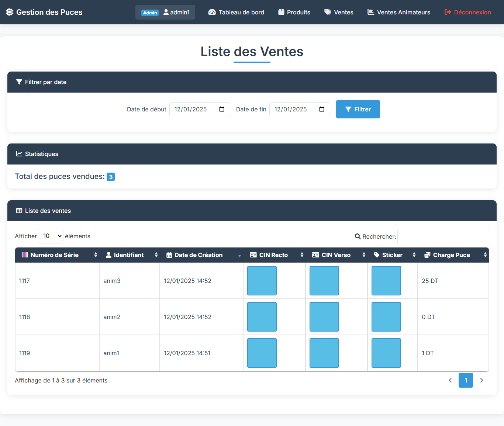Click previous page chevron in pagination
Screen dimensions: 504x426
450,380
